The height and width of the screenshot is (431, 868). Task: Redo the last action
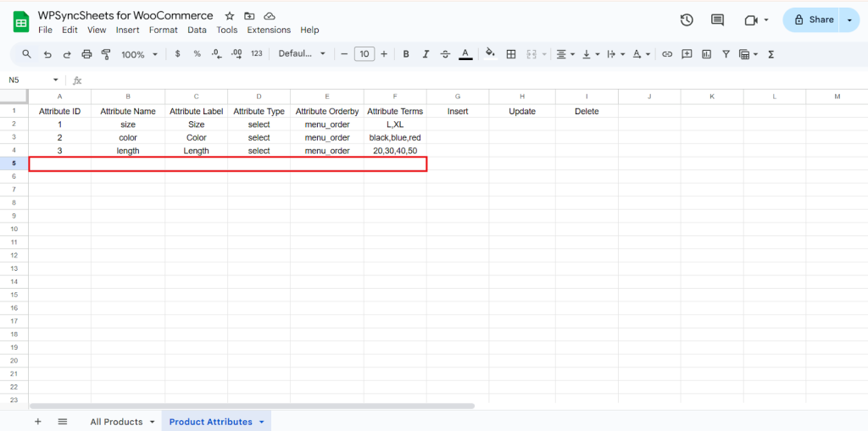[67, 54]
